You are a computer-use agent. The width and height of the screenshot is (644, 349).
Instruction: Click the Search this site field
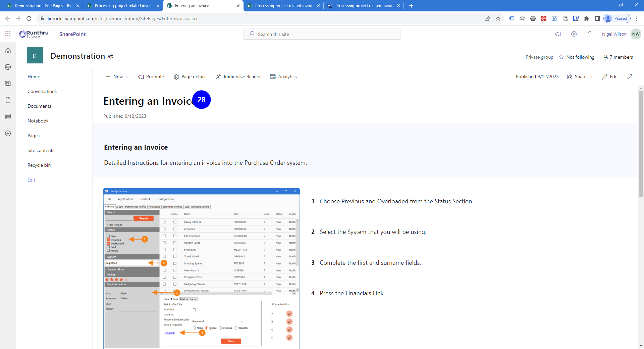[322, 34]
